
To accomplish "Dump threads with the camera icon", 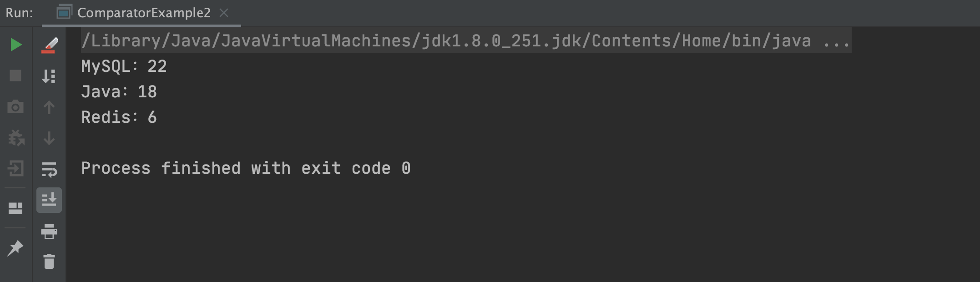I will coord(15,107).
